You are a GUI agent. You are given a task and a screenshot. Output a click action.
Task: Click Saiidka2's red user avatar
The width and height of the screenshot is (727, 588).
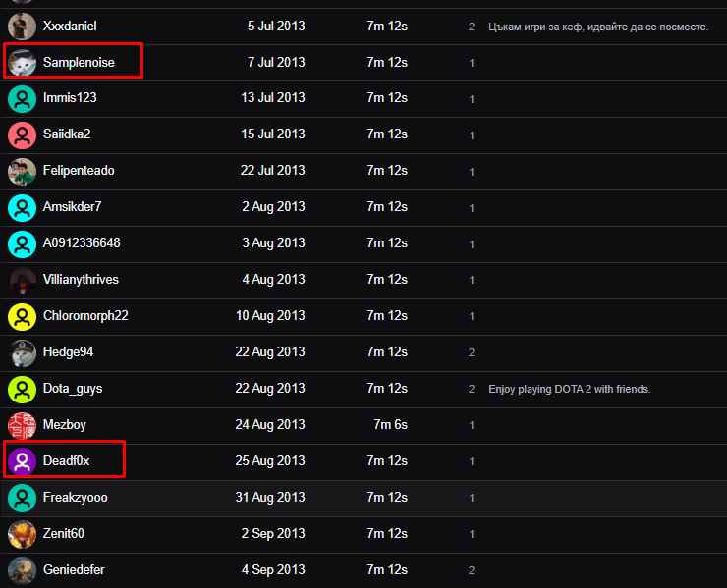click(22, 134)
